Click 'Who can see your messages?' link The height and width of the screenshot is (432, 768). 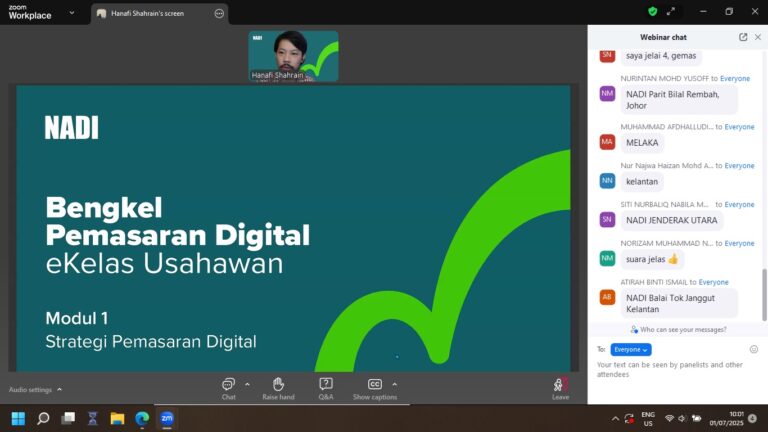click(x=678, y=329)
